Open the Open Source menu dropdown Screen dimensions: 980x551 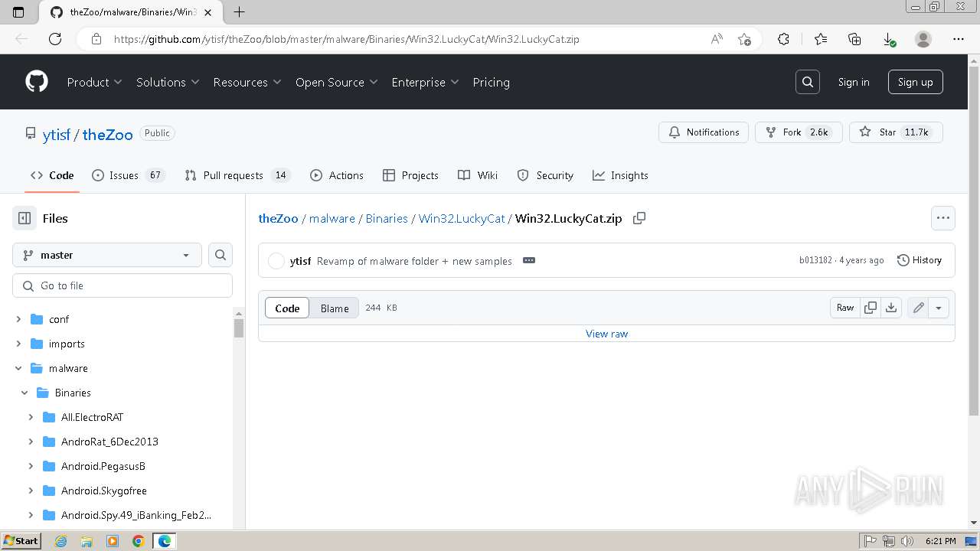337,82
